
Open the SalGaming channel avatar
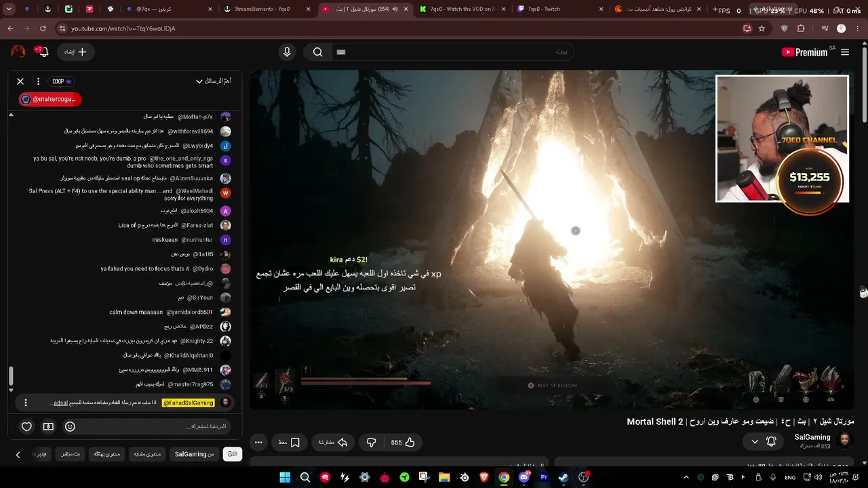(x=845, y=441)
